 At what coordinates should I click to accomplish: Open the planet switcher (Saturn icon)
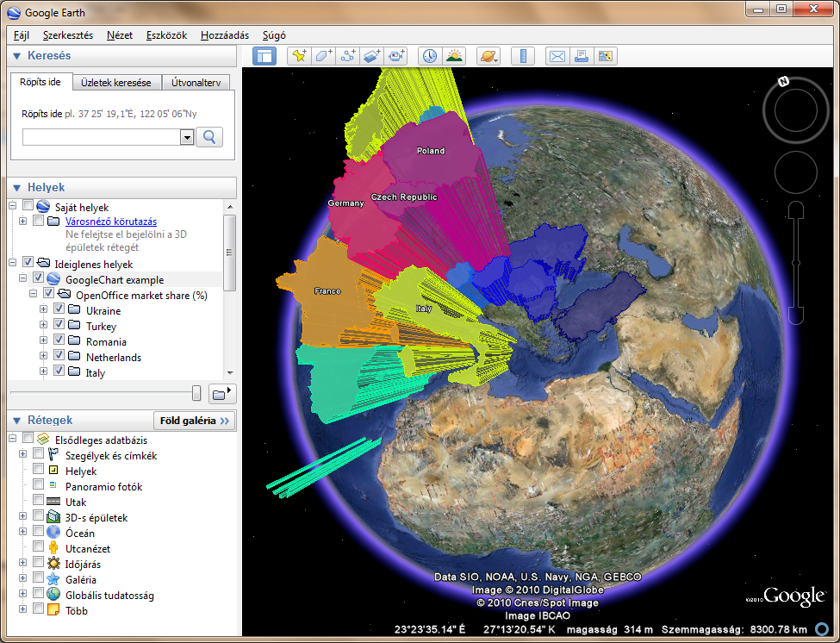coord(488,56)
